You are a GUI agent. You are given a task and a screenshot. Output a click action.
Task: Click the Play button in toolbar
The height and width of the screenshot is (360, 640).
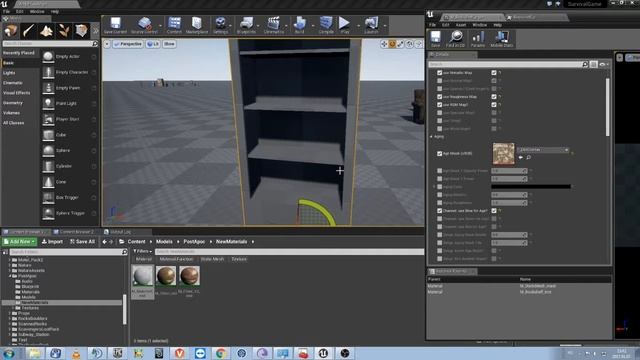344,25
